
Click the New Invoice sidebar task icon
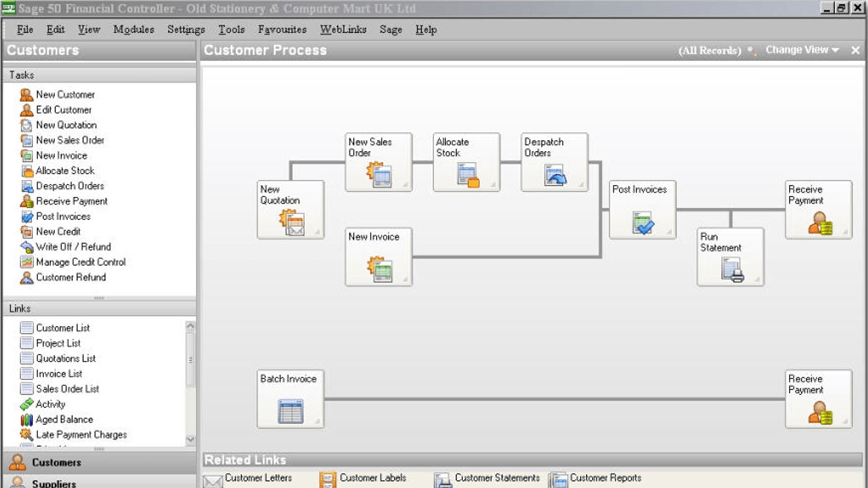point(26,156)
